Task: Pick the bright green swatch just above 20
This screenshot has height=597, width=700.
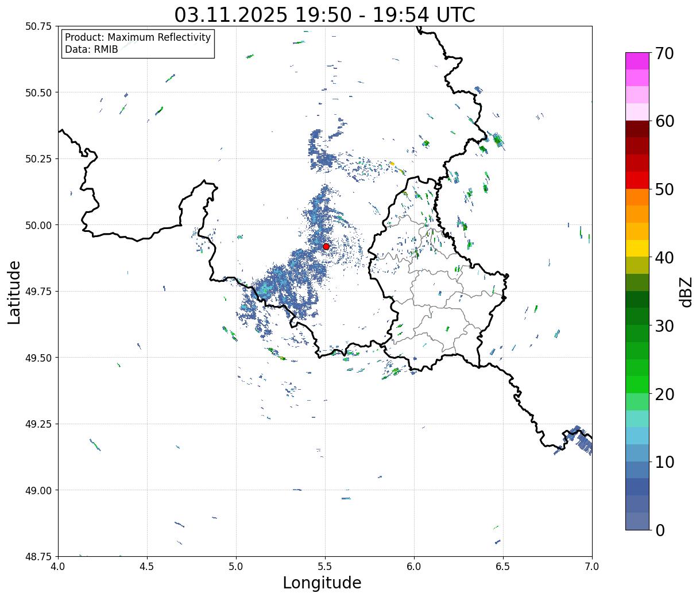Action: pyautogui.click(x=637, y=385)
